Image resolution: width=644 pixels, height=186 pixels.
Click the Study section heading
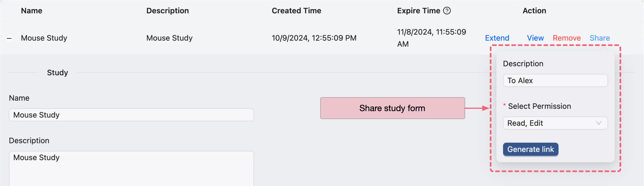click(x=58, y=73)
